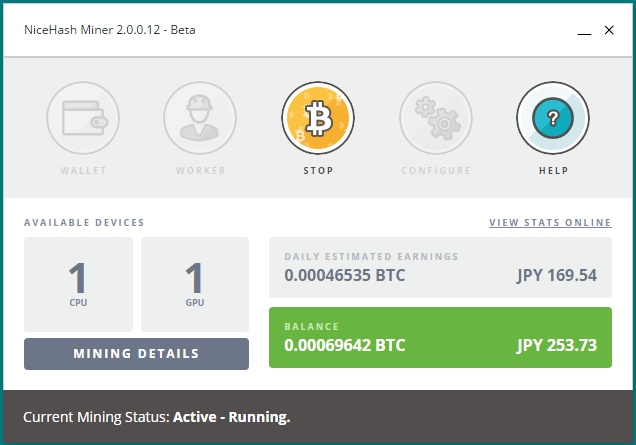Click the 0.00046535 BTC earnings value
Screen dimensions: 636x445
coord(345,275)
